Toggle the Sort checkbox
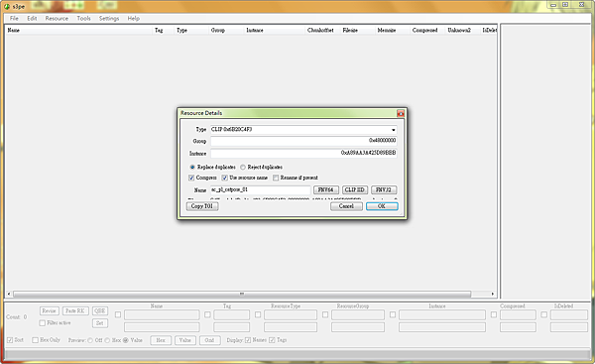The image size is (595, 364). pos(10,340)
